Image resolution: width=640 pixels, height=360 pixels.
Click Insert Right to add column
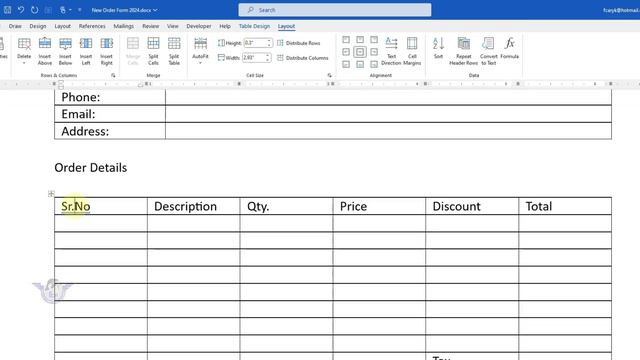[x=107, y=51]
